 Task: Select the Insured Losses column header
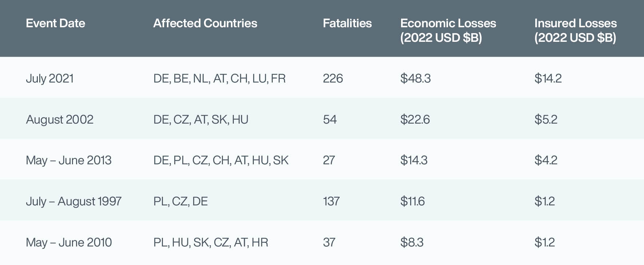tap(575, 30)
